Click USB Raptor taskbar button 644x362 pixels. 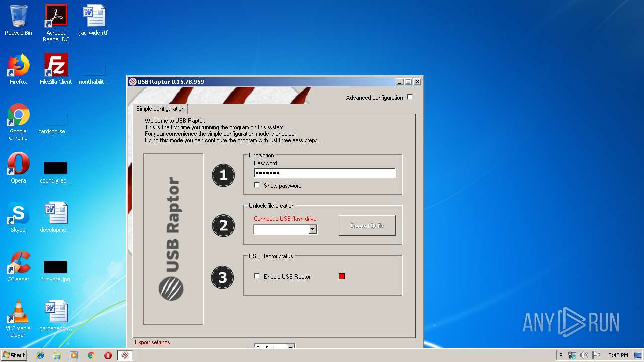point(125,355)
